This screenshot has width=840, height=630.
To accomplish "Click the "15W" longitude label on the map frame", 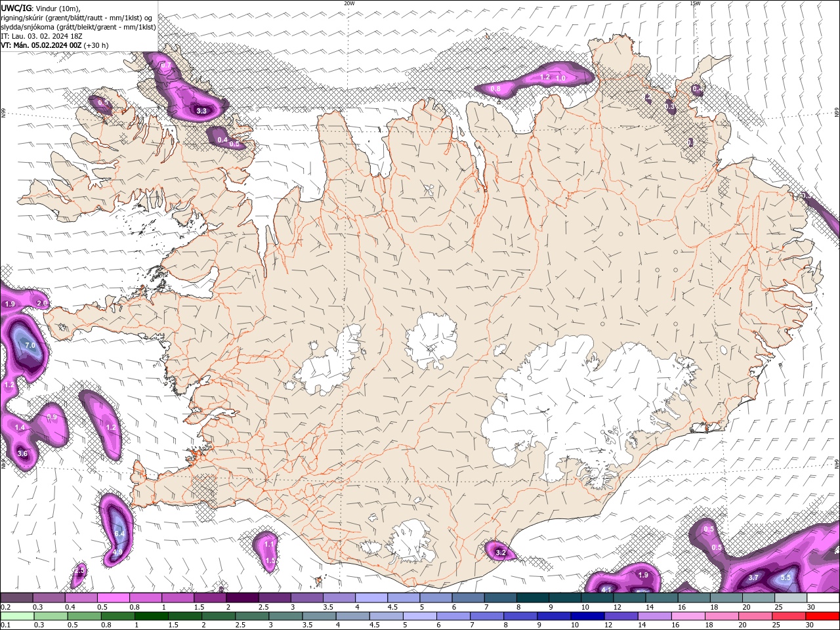I will point(695,3).
